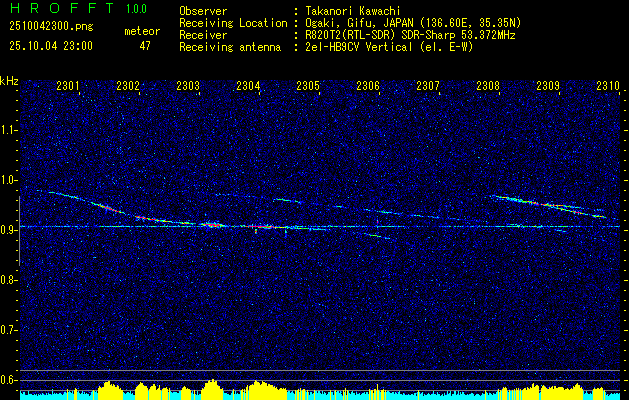Select filename 2510042300.png
The width and height of the screenshot is (629, 400).
click(51, 26)
